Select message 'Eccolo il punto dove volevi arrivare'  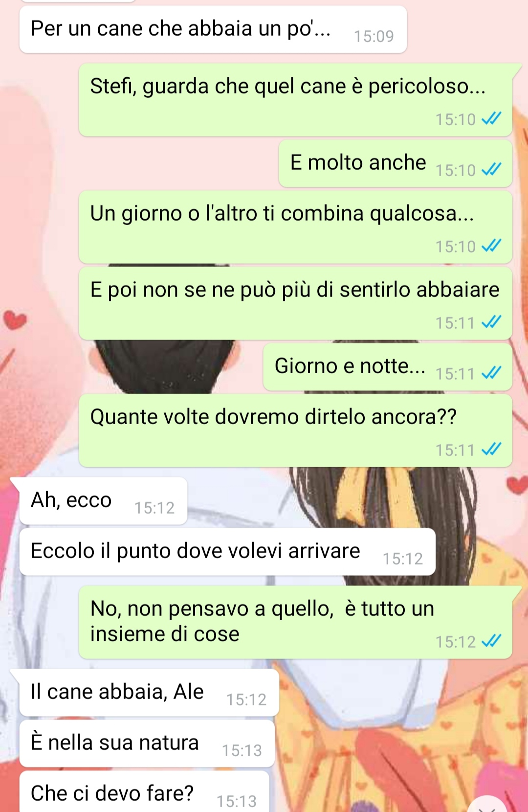click(x=227, y=552)
